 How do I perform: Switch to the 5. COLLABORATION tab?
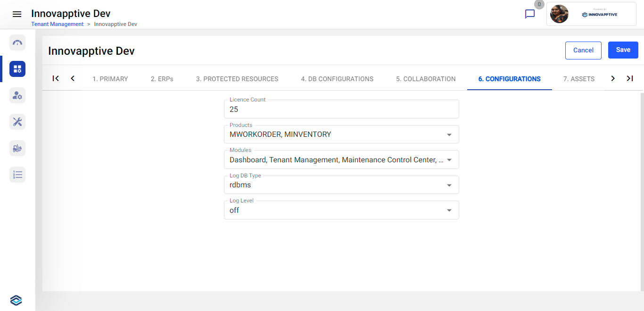[x=426, y=79]
